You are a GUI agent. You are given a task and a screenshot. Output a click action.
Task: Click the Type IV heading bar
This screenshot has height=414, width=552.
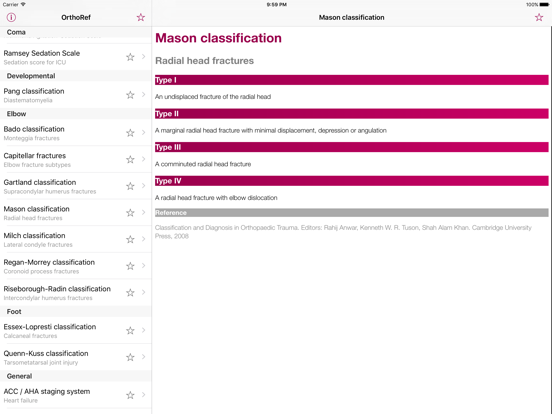coord(351,181)
